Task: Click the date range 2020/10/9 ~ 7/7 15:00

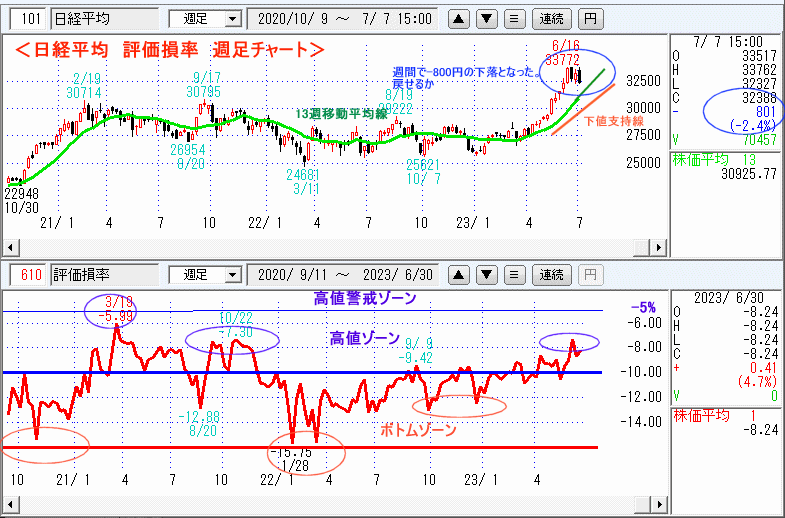Action: [x=343, y=19]
